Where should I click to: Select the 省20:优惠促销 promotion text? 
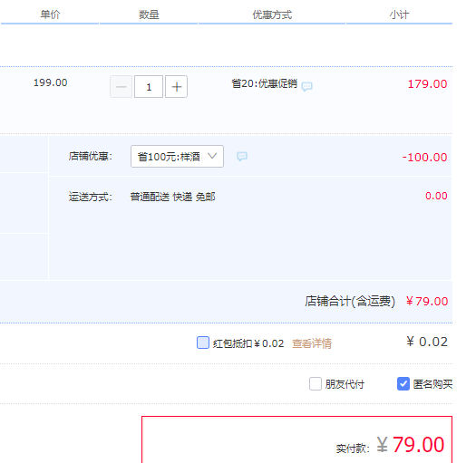click(265, 83)
